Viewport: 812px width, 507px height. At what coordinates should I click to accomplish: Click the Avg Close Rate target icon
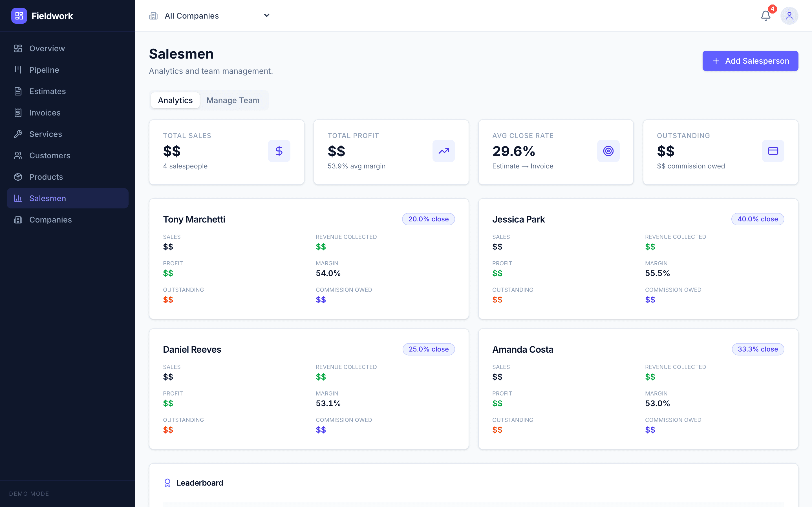tap(608, 151)
